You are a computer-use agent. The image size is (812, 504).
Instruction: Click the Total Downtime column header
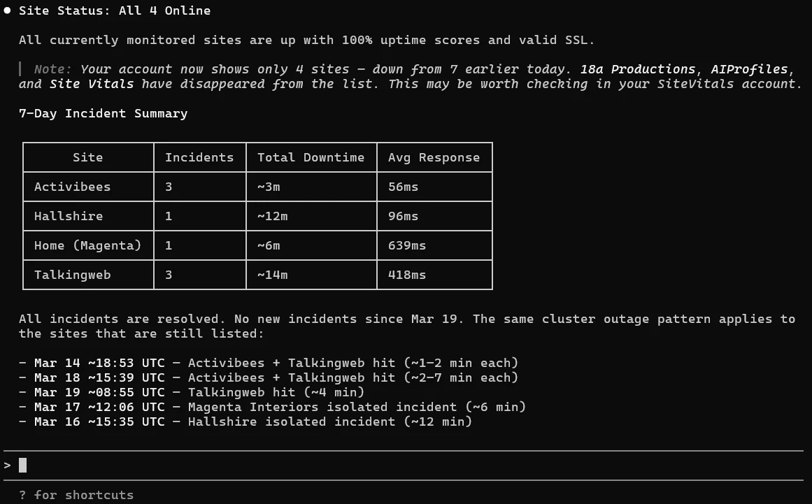tap(311, 157)
